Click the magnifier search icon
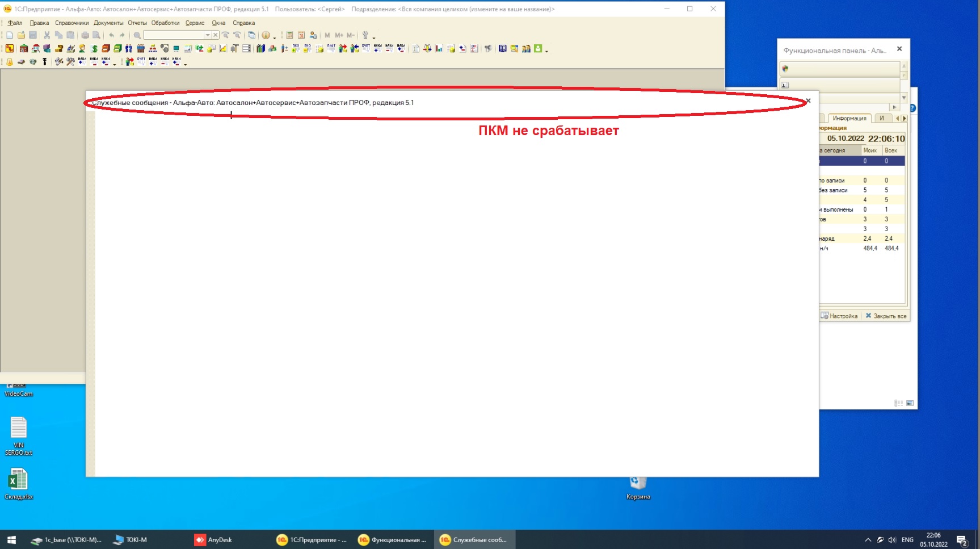The height and width of the screenshot is (549, 980). coord(137,35)
